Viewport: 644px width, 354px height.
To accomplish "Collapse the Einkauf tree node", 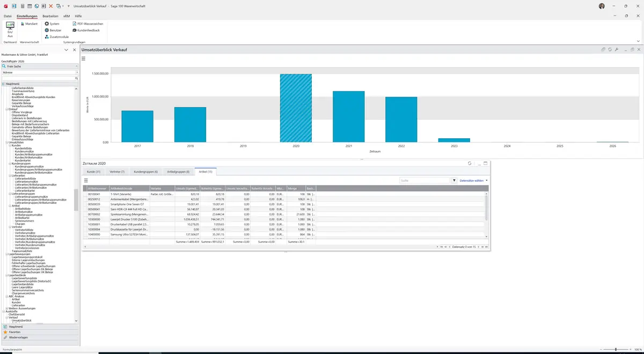I will pos(8,109).
